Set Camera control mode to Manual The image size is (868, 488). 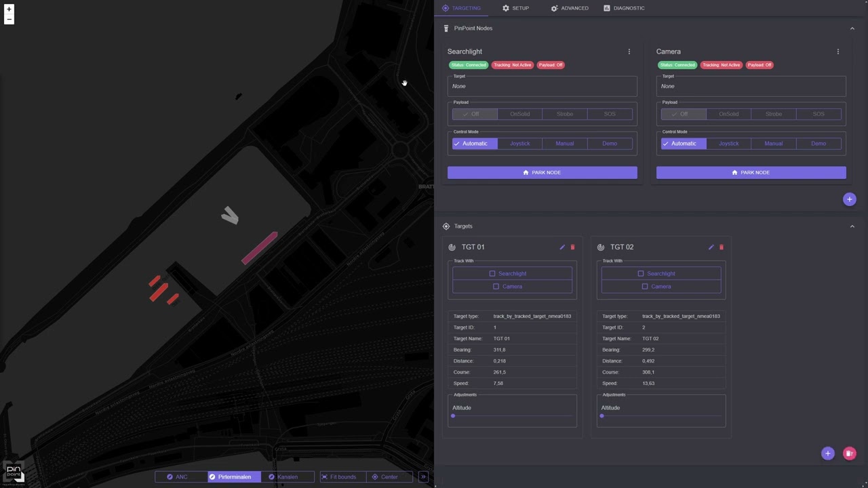[774, 144]
